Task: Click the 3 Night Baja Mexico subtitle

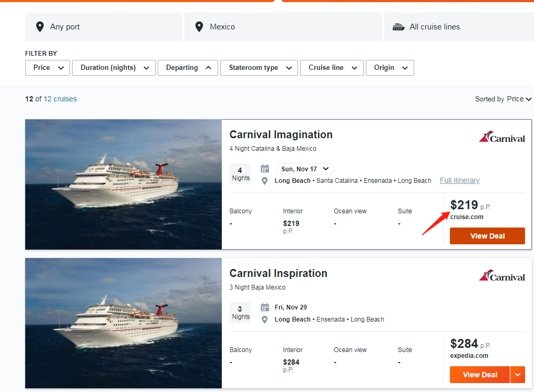Action: [x=258, y=287]
